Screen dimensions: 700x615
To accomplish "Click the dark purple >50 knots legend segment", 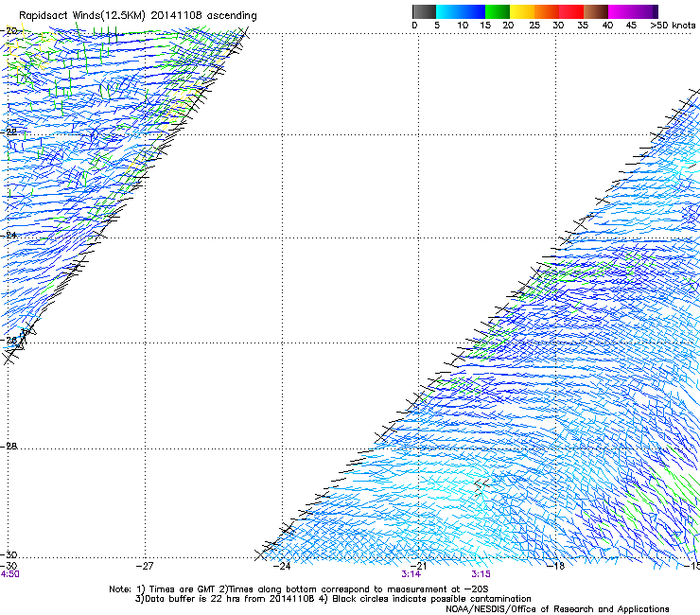I will (655, 11).
